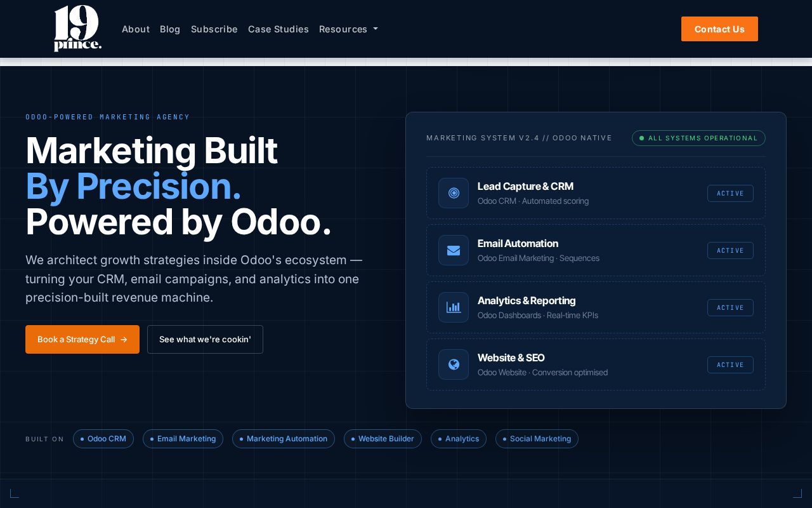Select the Website Builder pill
Image resolution: width=812 pixels, height=508 pixels.
tap(383, 439)
